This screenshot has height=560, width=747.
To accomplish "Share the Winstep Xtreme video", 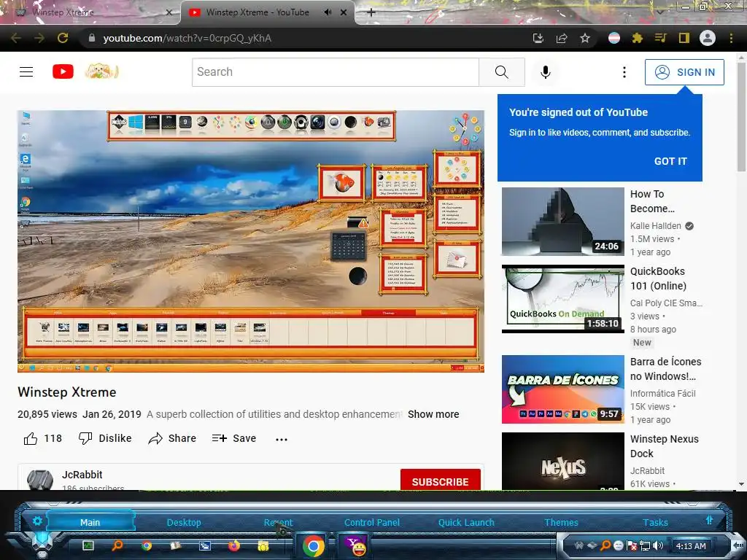I will (172, 438).
